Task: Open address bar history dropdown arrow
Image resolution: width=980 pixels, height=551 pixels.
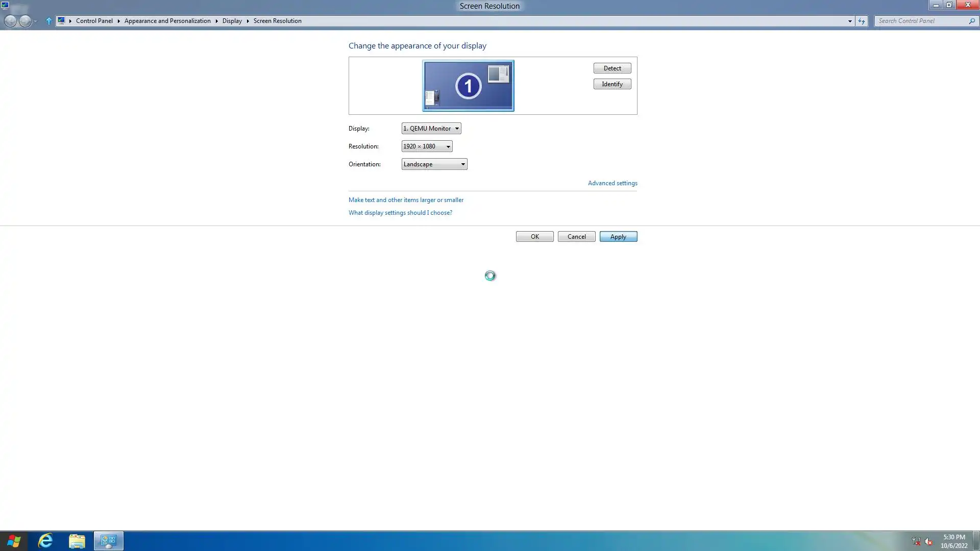Action: point(850,21)
